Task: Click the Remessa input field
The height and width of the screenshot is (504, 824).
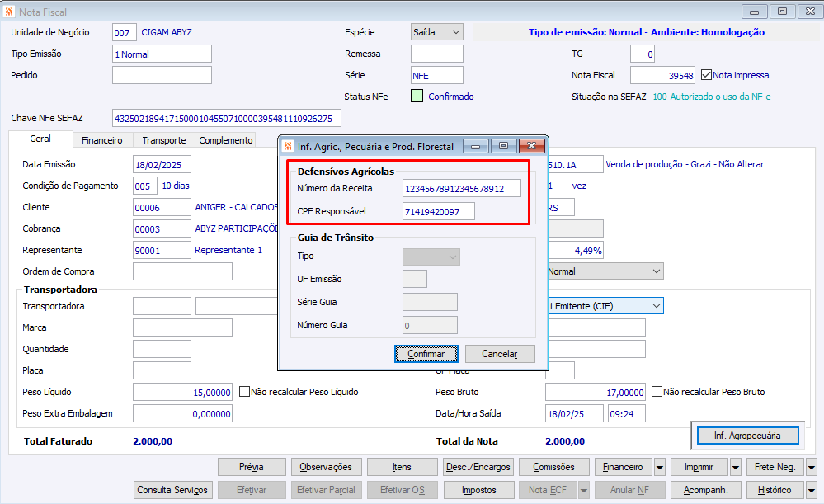Action: [x=436, y=54]
